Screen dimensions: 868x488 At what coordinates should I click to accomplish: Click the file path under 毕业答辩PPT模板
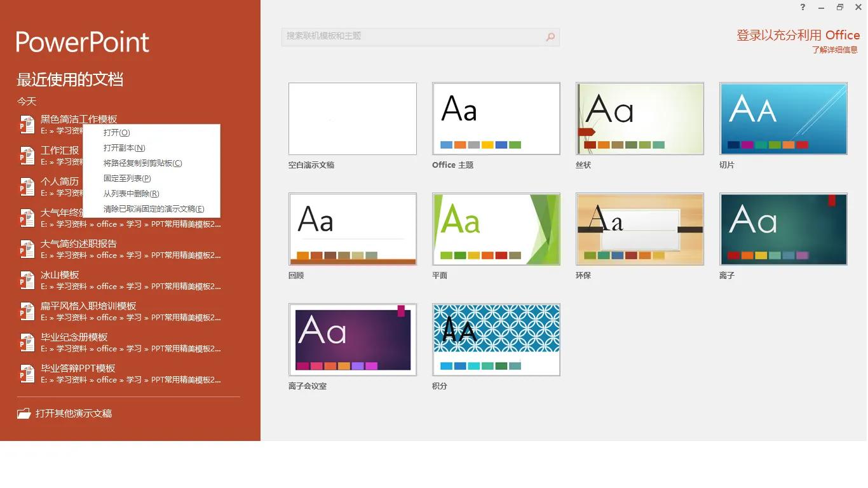tap(131, 380)
